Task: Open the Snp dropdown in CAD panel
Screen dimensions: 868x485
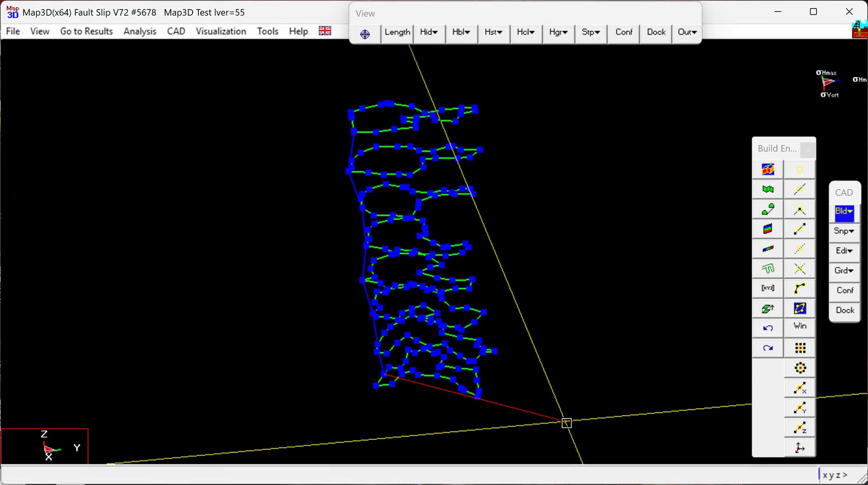Action: [844, 231]
